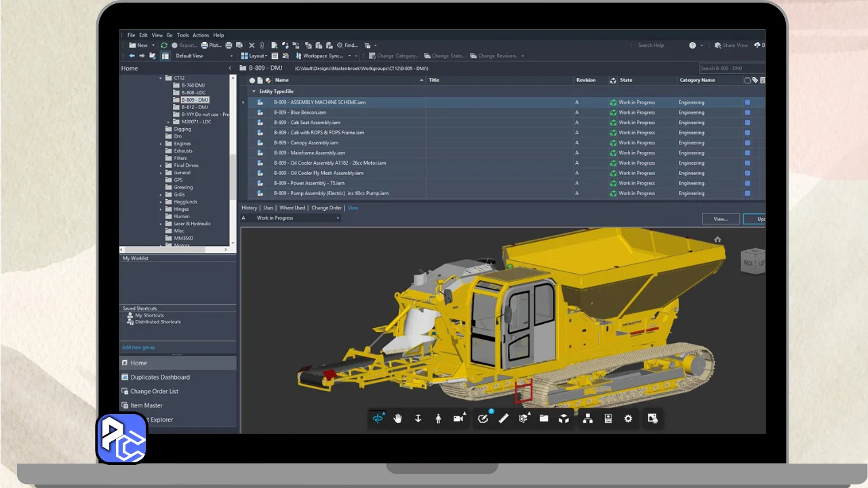Click the Explode model cube icon
Screen dimensions: 868x488
click(x=564, y=419)
